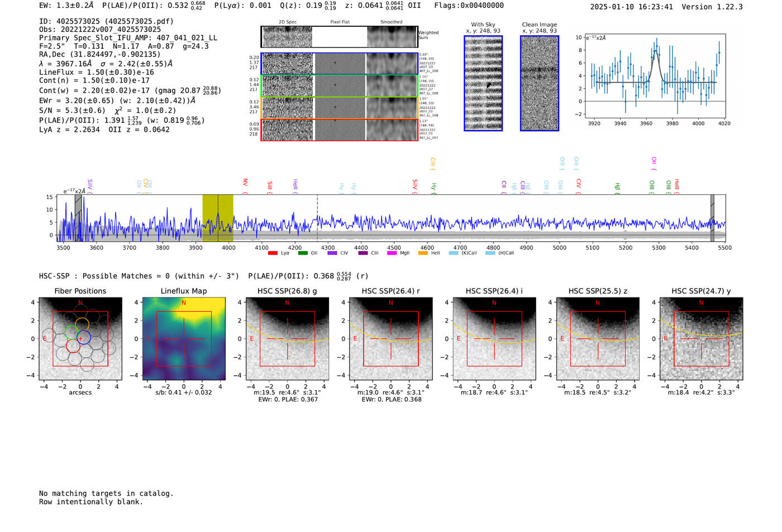Click the green fiber circle in Fiber Positions
This screenshot has height=532, width=782.
tap(71, 332)
